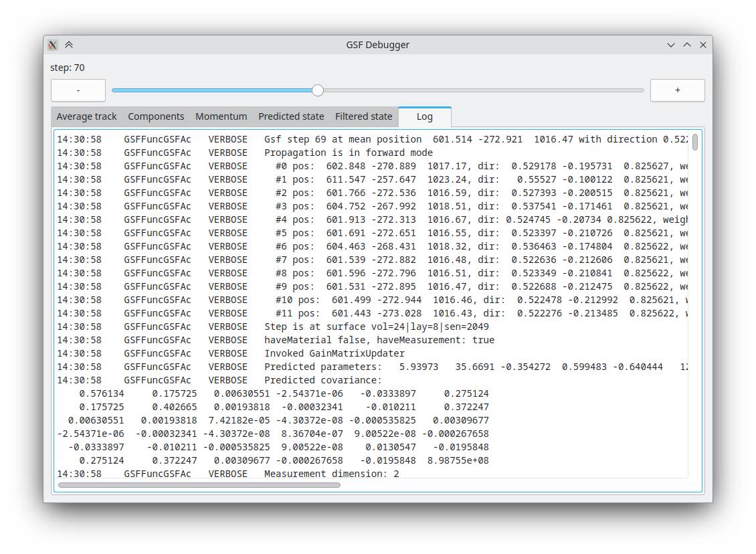This screenshot has width=756, height=554.
Task: Maximize the GSF Debugger window
Action: [x=687, y=45]
